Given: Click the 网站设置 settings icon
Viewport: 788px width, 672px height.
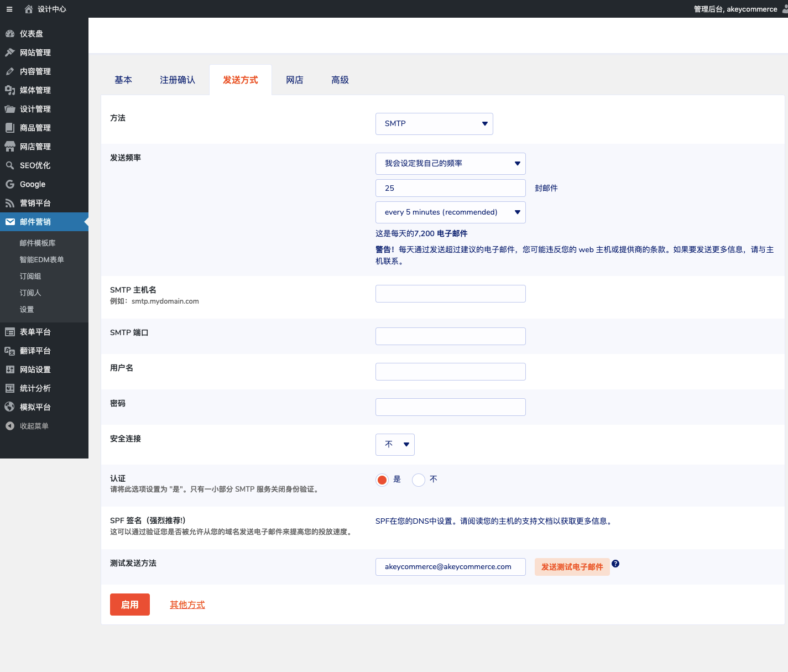Looking at the screenshot, I should click(x=10, y=369).
